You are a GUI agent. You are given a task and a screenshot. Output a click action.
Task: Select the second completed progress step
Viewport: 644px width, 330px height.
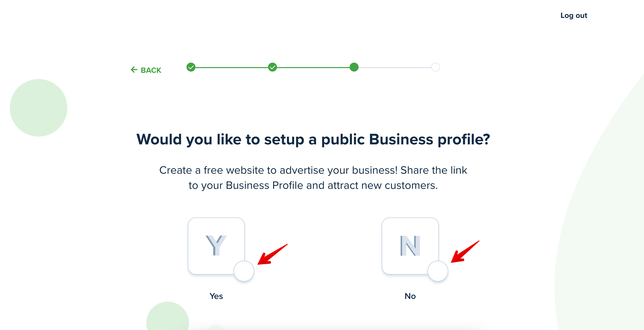point(273,67)
